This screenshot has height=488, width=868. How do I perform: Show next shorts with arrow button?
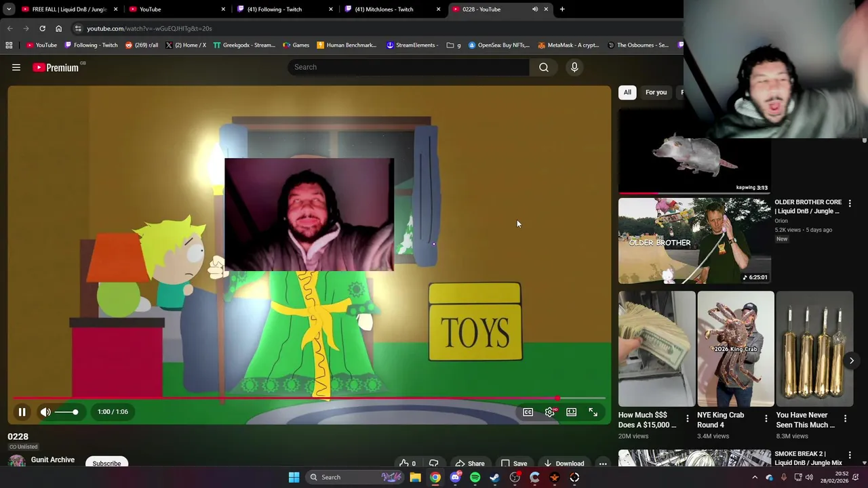(852, 361)
